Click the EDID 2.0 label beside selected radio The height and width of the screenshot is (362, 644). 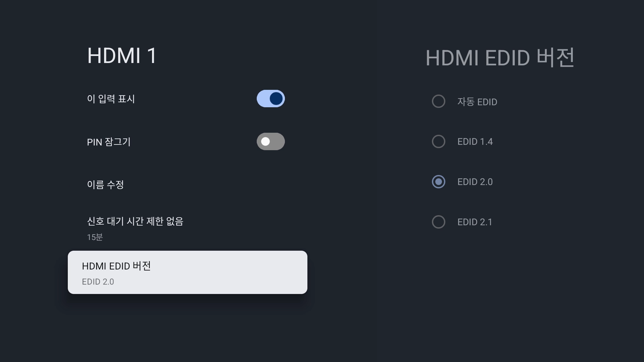pos(475,182)
